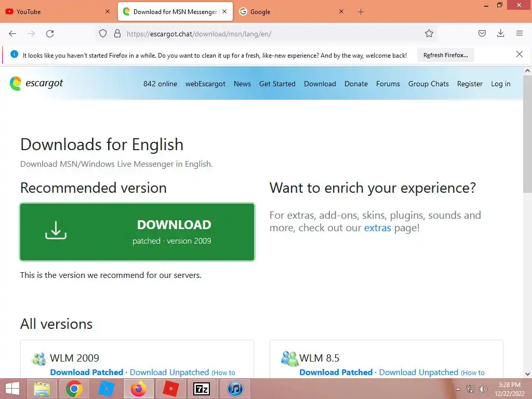This screenshot has height=399, width=532.
Task: Go to Forums in the nav bar
Action: coord(388,84)
